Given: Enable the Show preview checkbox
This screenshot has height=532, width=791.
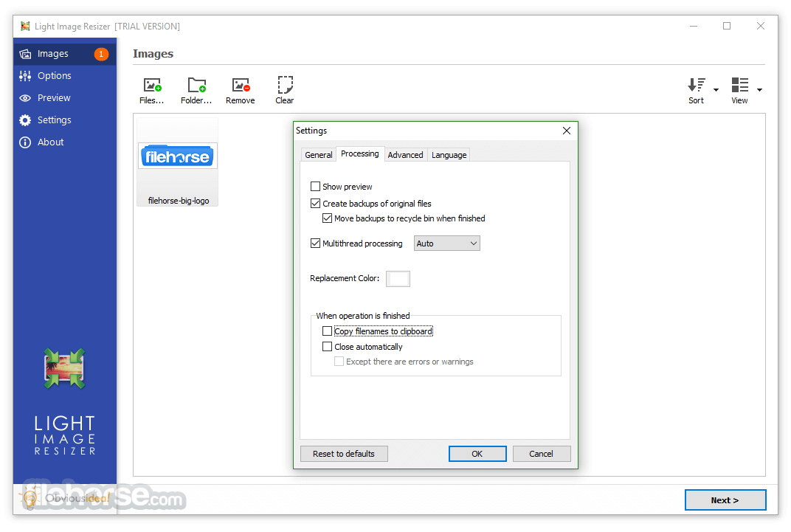Looking at the screenshot, I should point(315,187).
